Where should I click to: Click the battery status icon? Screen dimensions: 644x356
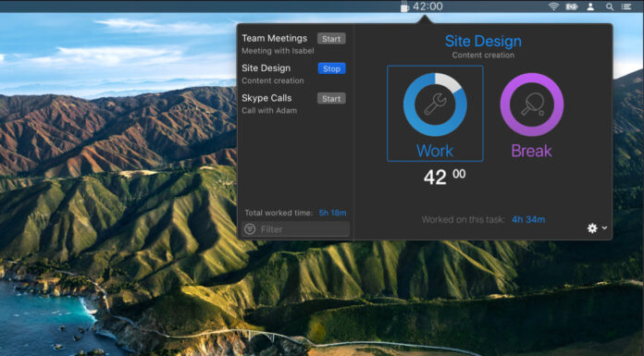coord(572,6)
